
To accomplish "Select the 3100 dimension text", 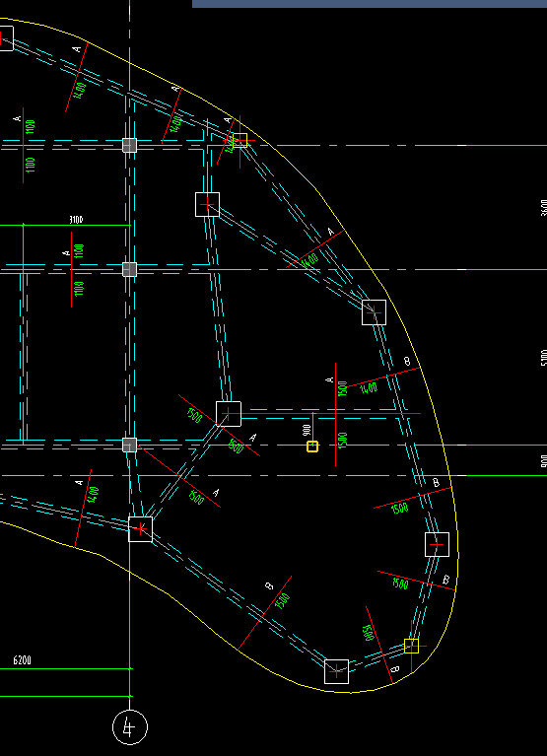I will coord(76,220).
